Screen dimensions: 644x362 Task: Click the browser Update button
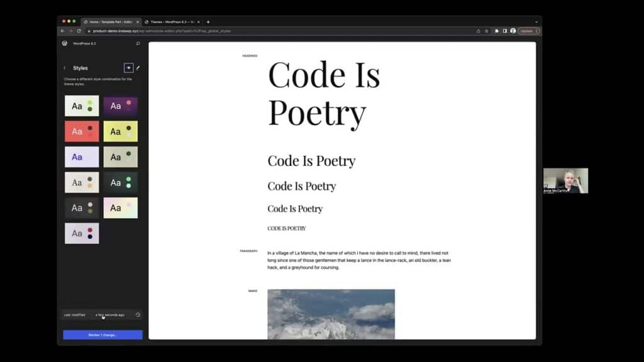[x=528, y=31]
